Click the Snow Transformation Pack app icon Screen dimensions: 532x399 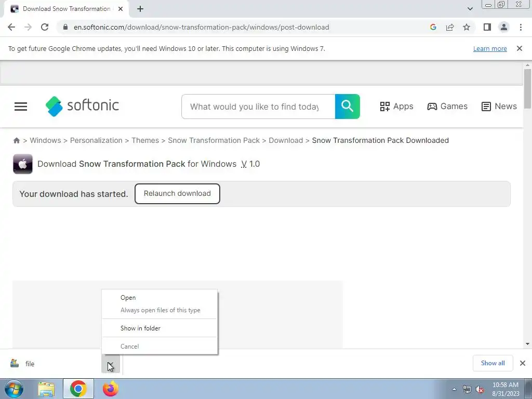(23, 164)
